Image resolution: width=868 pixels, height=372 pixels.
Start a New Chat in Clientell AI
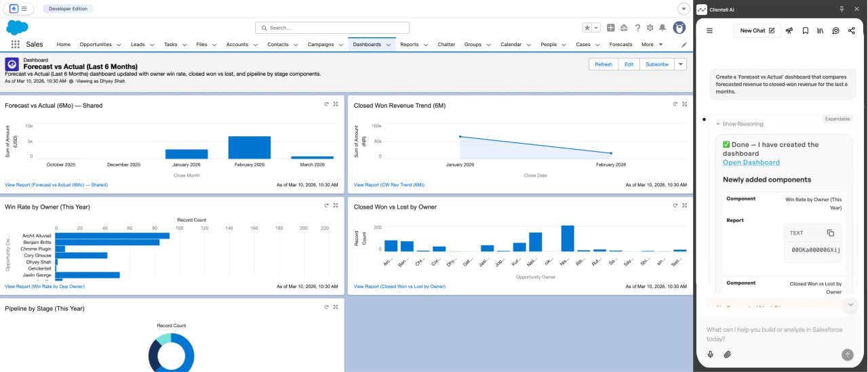(757, 30)
